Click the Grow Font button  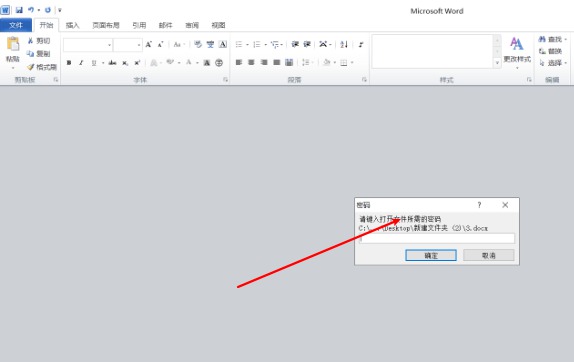(x=148, y=45)
